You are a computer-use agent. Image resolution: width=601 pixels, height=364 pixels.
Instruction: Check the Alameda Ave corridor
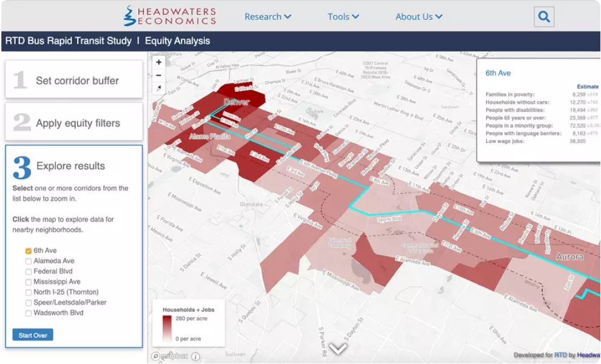coord(29,261)
